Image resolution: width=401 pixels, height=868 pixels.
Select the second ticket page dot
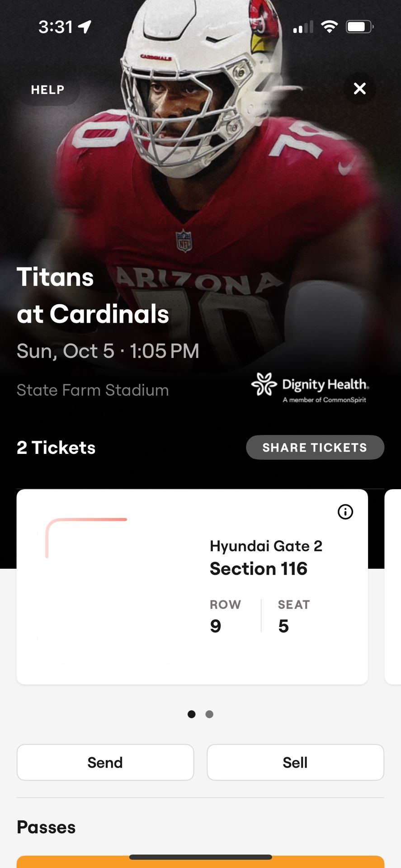[209, 714]
